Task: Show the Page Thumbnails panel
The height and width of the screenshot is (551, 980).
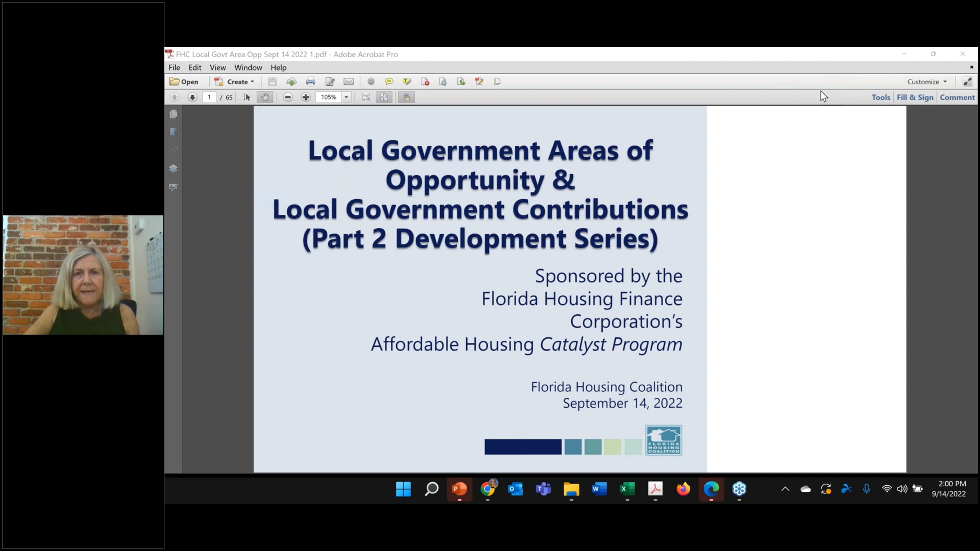Action: pos(174,114)
